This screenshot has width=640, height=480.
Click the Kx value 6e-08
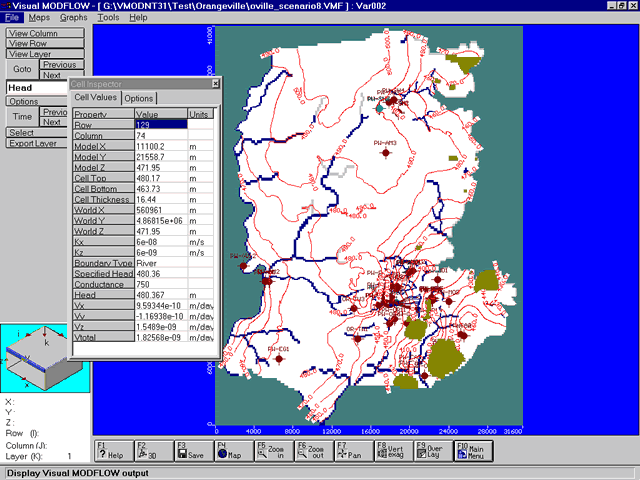161,242
